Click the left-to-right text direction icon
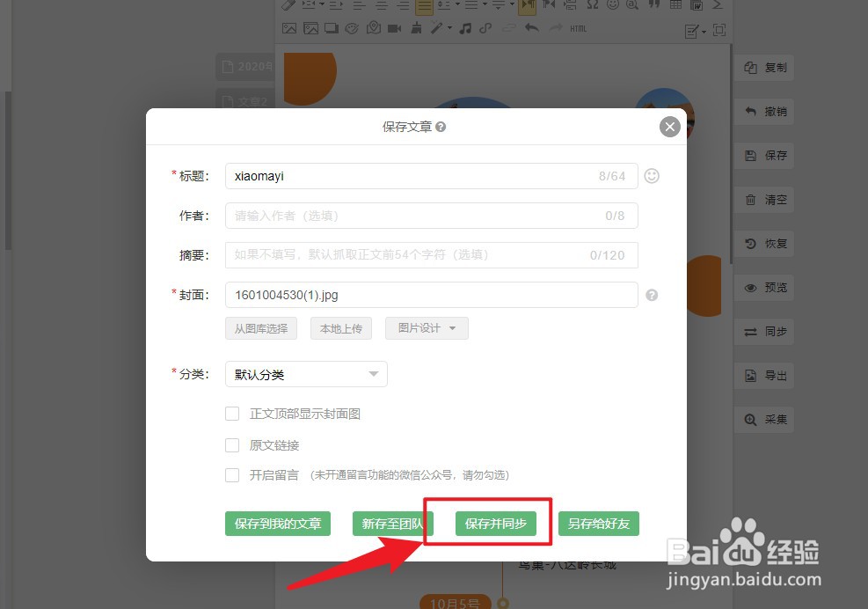868x609 pixels. [x=528, y=6]
